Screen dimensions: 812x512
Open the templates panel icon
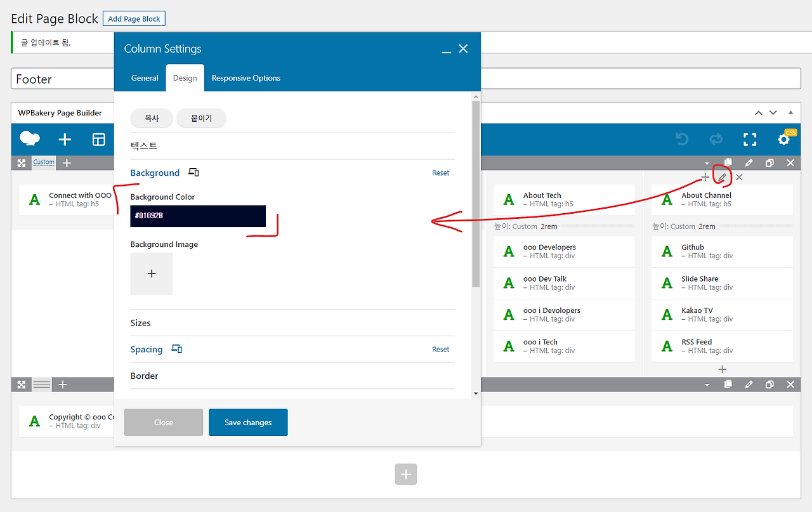(x=99, y=140)
